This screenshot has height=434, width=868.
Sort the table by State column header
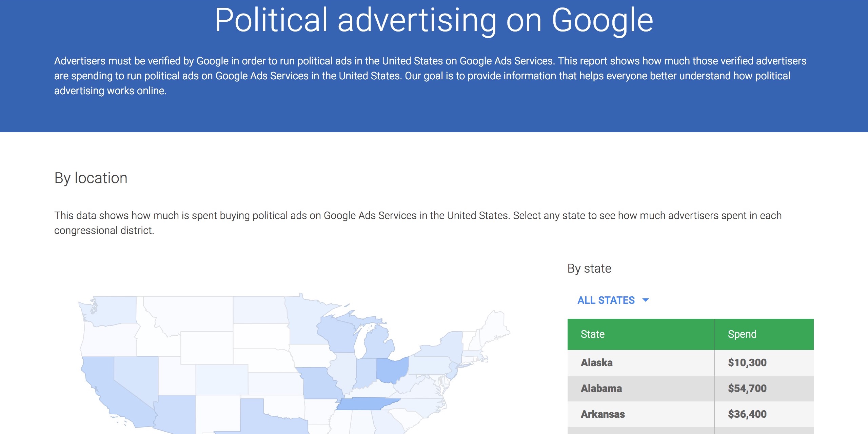[x=593, y=334]
